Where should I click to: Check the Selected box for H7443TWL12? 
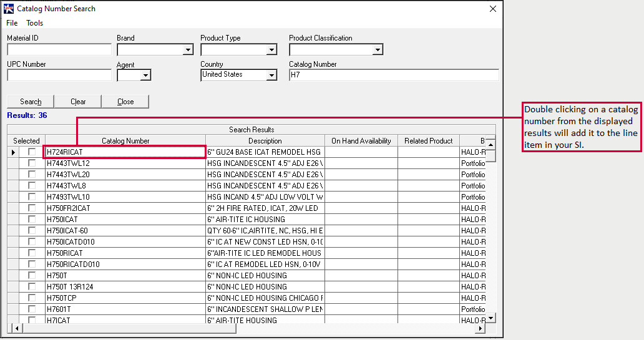pos(32,163)
